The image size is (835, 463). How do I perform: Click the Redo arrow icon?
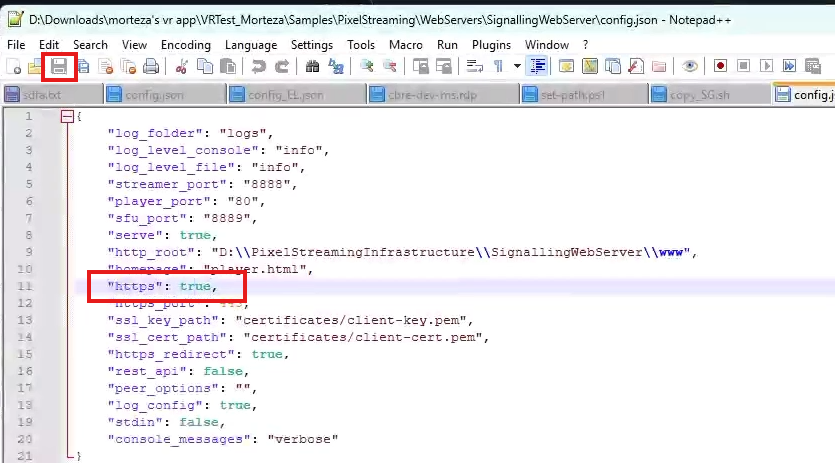point(282,67)
